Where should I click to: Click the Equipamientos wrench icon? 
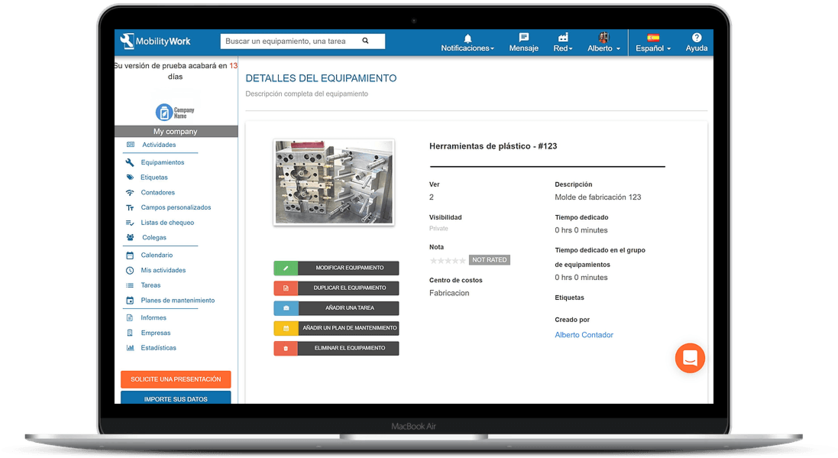(x=130, y=162)
